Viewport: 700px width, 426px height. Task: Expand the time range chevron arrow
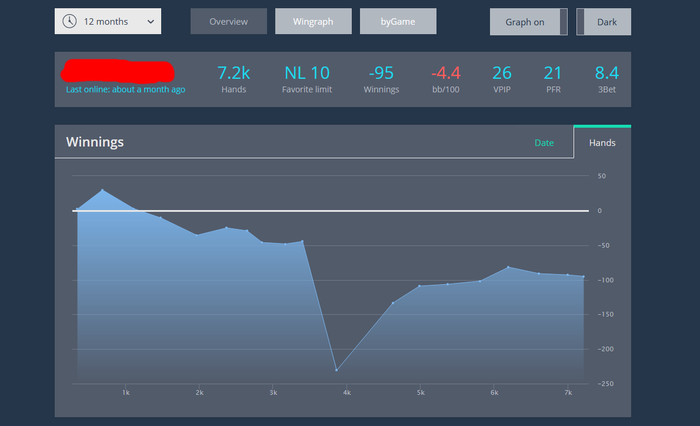pos(151,21)
